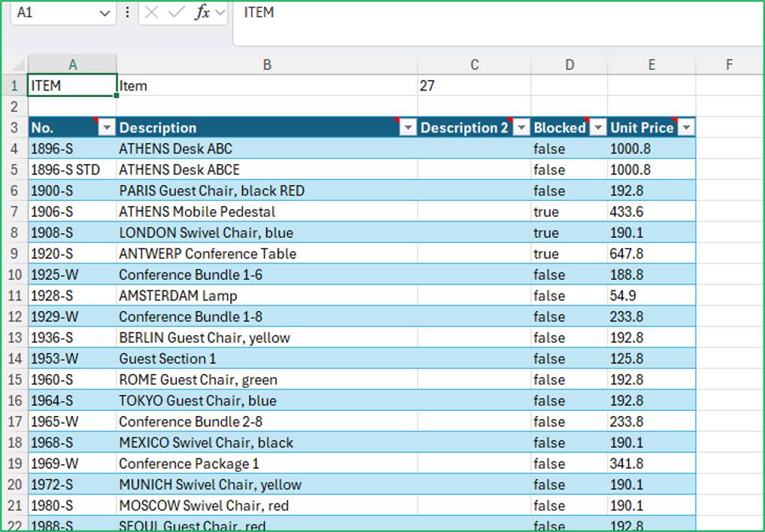
Task: Click the Name Box showing A1
Action: click(62, 13)
